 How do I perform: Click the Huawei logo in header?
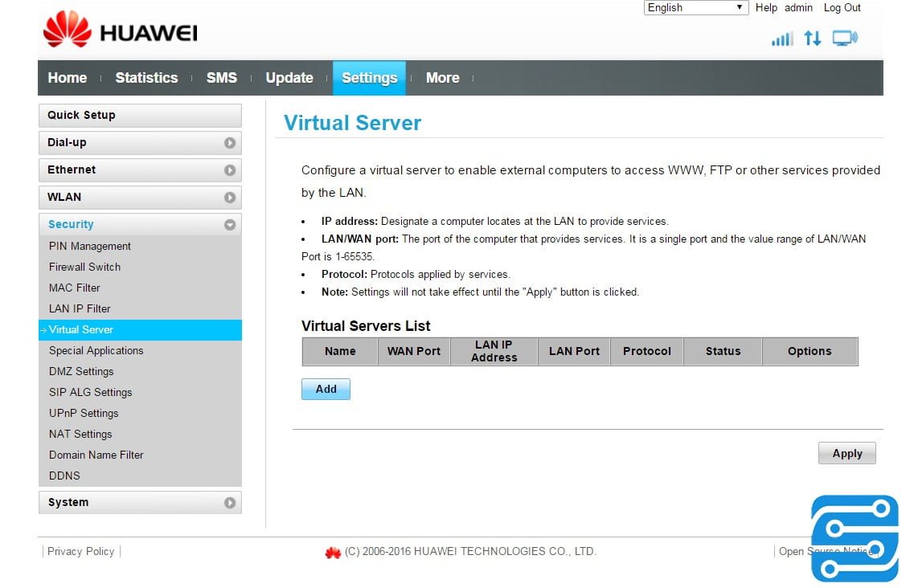tap(119, 31)
